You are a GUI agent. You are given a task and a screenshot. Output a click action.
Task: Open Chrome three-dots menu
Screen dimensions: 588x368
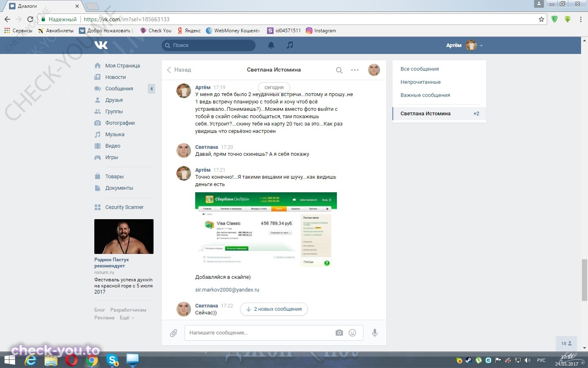581,19
